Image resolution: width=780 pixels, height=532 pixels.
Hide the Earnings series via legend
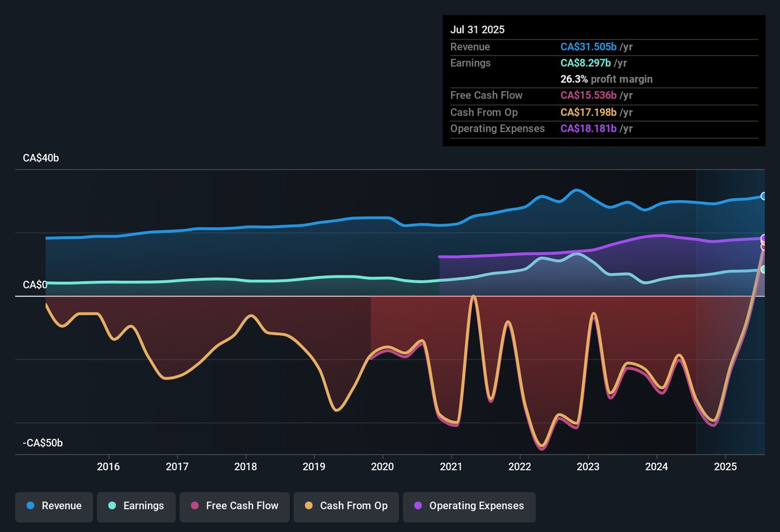tap(136, 506)
